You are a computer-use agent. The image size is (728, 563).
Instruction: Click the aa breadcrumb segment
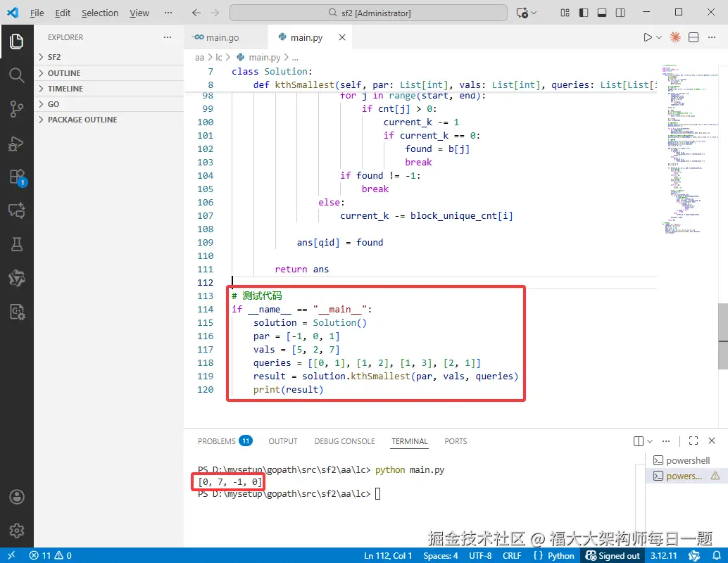(x=199, y=58)
